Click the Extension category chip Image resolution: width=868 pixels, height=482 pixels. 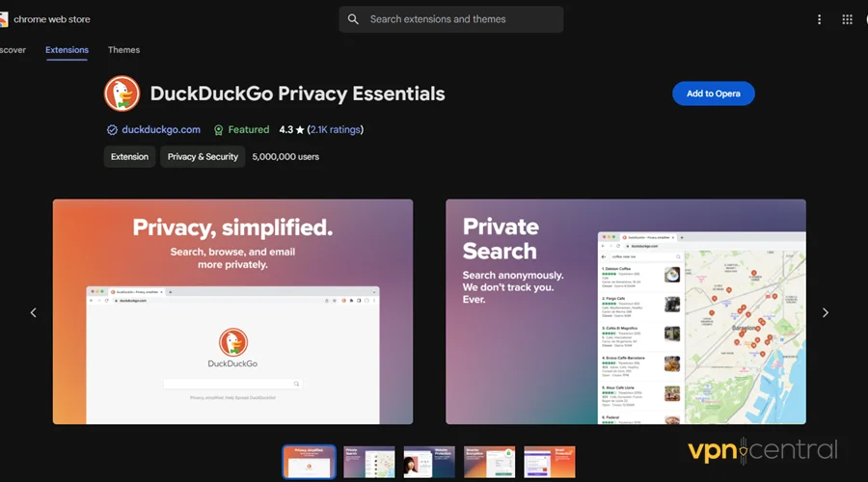point(129,156)
